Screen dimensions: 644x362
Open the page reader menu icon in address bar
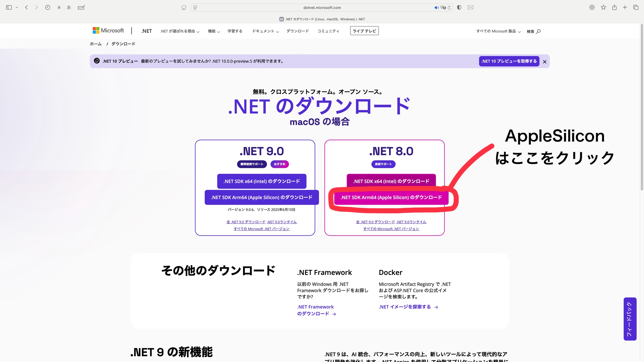click(x=195, y=8)
